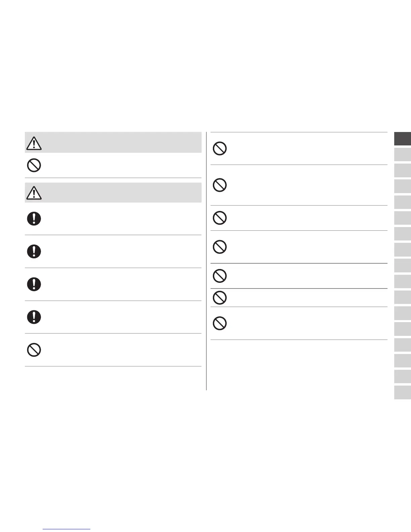The height and width of the screenshot is (532, 411).
Task: Click the last black exclamation mark icon
Action: click(x=34, y=317)
